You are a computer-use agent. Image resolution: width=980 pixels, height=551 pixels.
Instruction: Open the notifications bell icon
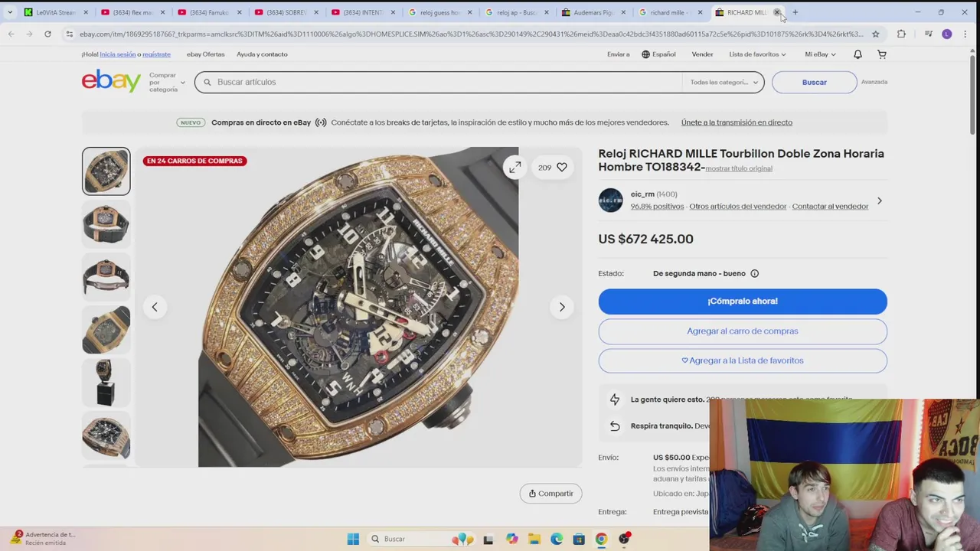857,54
